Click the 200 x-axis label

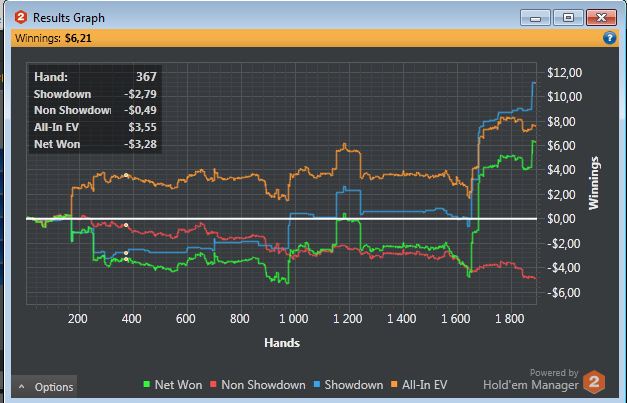click(x=78, y=319)
